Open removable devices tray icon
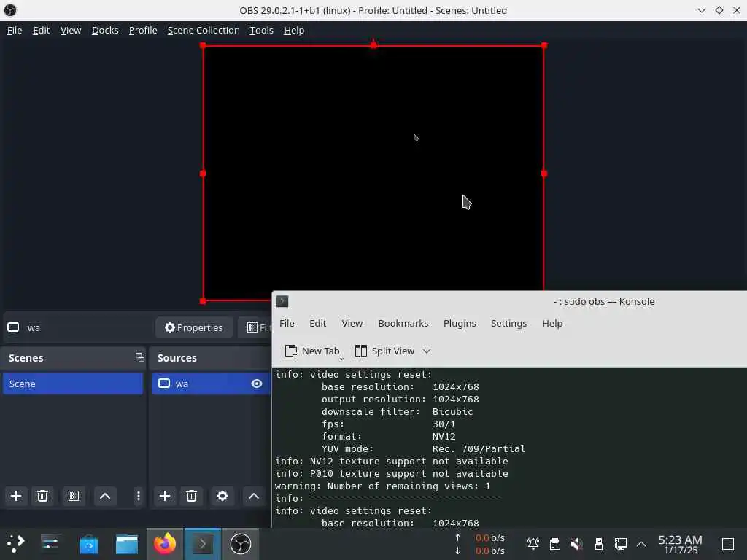Viewport: 747px width, 560px height. click(x=599, y=544)
